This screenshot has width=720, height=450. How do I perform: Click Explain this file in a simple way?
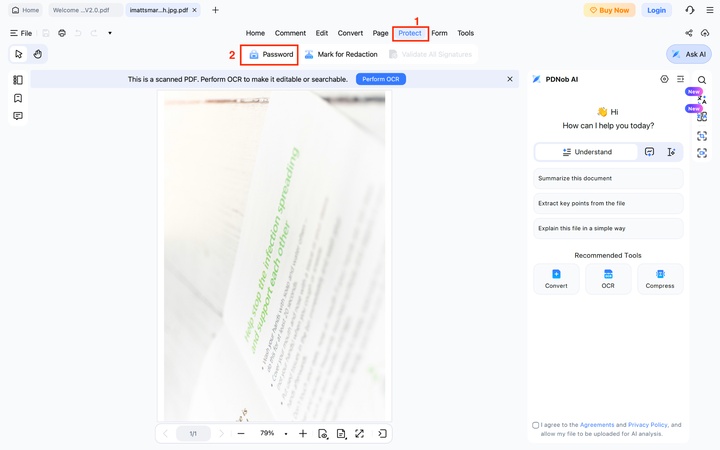pyautogui.click(x=608, y=228)
